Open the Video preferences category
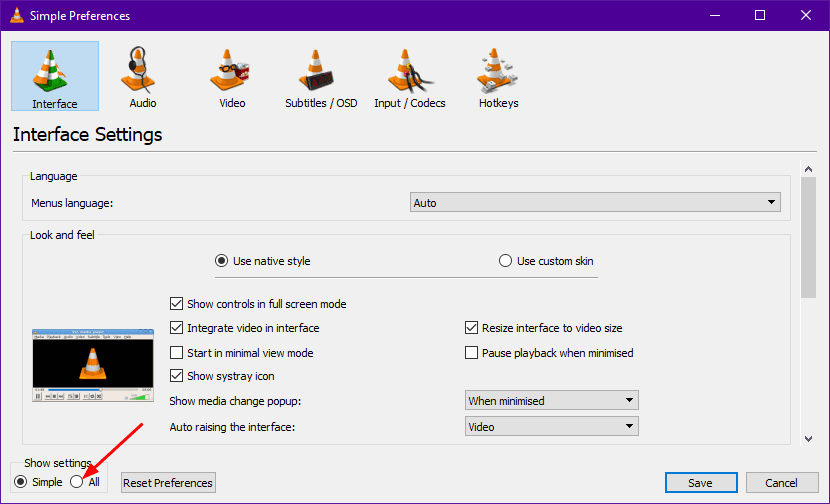Screen dimensions: 830x504 point(232,76)
